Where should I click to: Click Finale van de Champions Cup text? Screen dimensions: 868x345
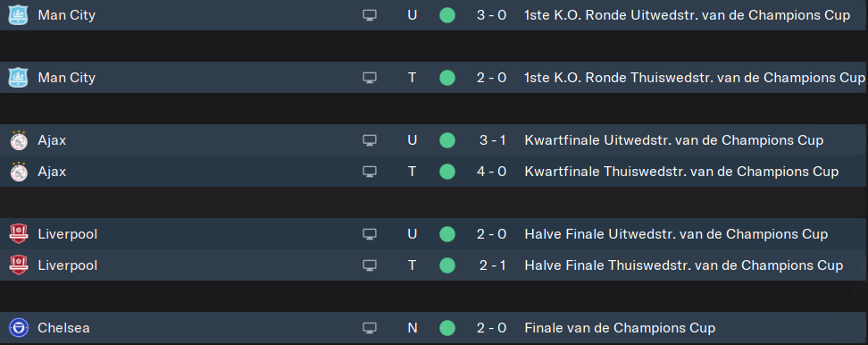[620, 328]
